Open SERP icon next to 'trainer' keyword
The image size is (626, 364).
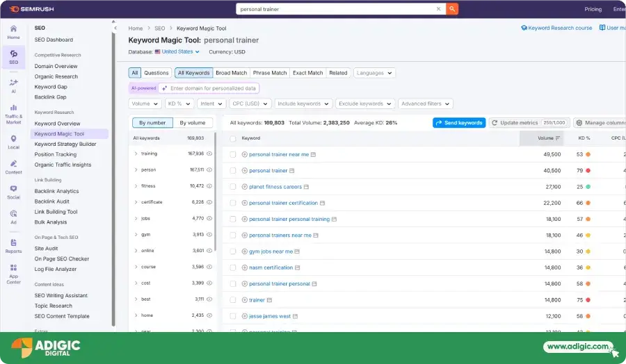tap(269, 300)
